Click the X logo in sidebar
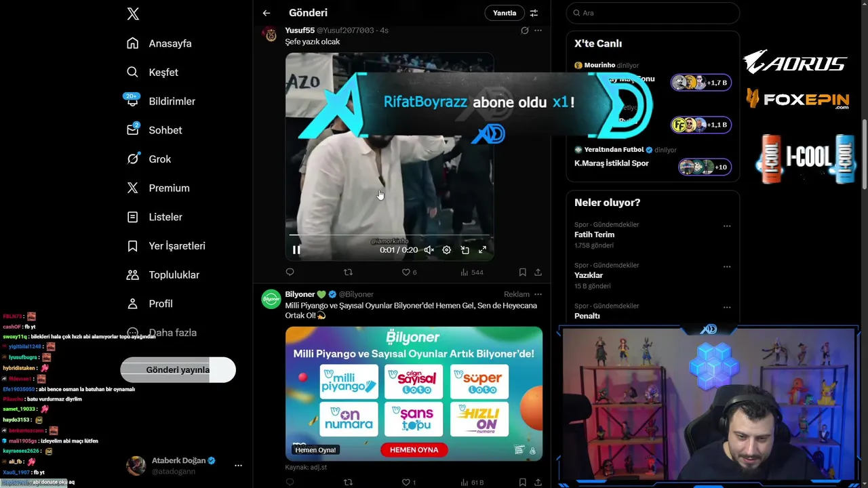868x488 pixels. (133, 14)
